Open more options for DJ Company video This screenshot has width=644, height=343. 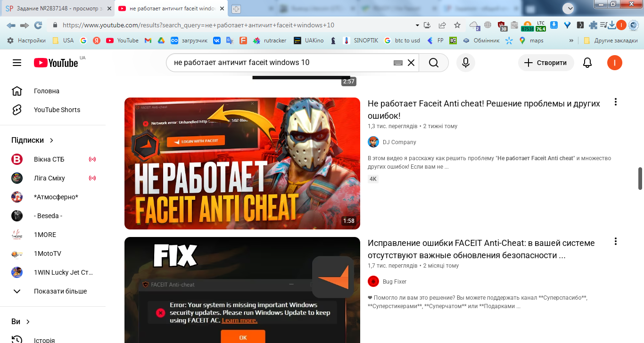tap(615, 102)
